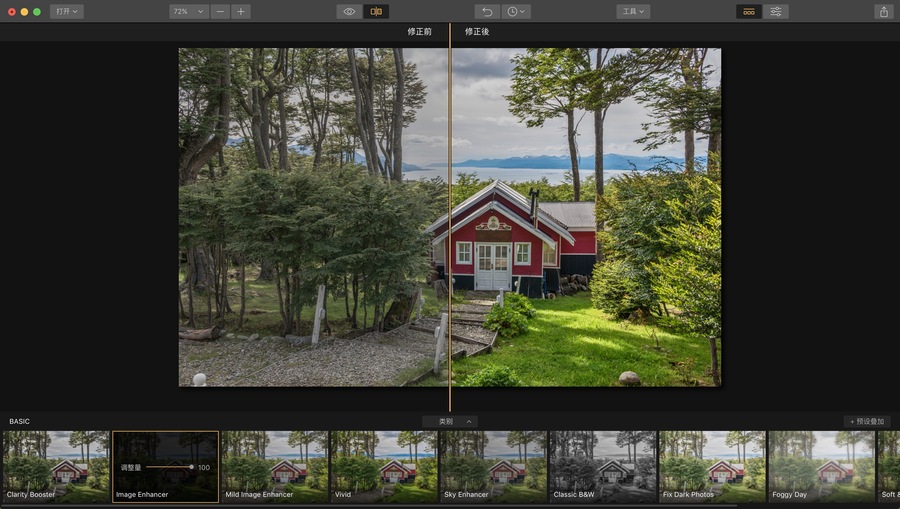Screen dimensions: 900x509
Task: Close the window with red button
Action: click(x=11, y=11)
